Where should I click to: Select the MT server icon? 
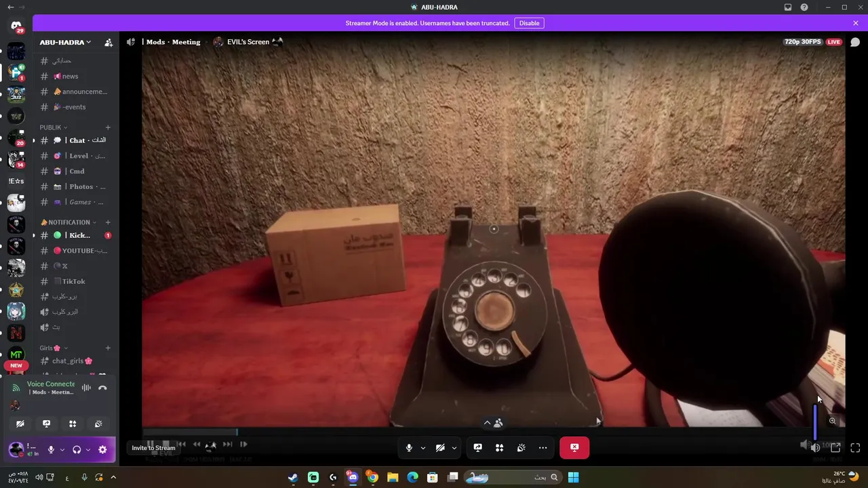click(16, 354)
